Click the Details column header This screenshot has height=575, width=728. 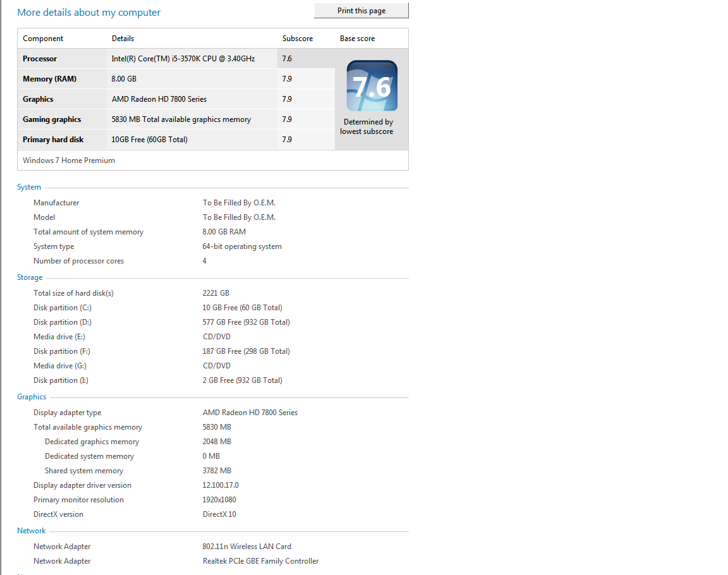[123, 39]
